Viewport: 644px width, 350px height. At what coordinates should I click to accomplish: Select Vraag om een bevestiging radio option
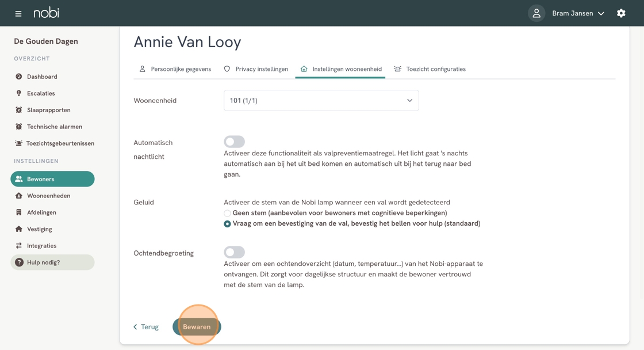227,224
